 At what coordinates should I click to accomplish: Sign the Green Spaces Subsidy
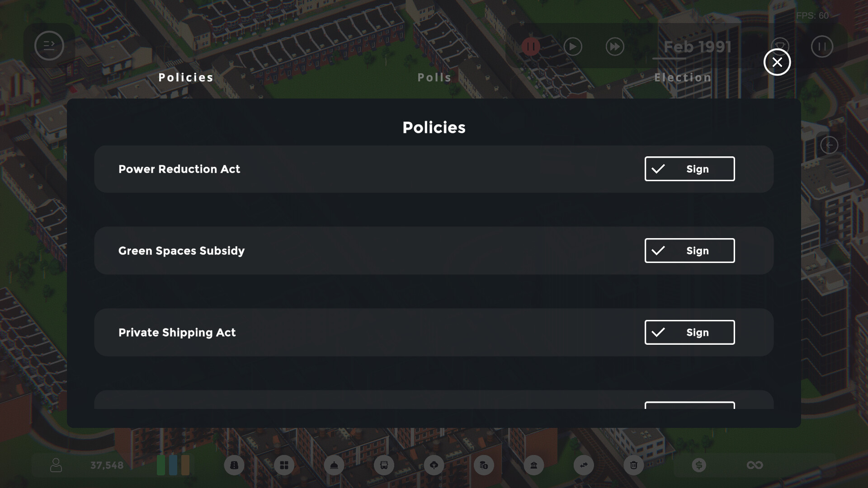(689, 251)
